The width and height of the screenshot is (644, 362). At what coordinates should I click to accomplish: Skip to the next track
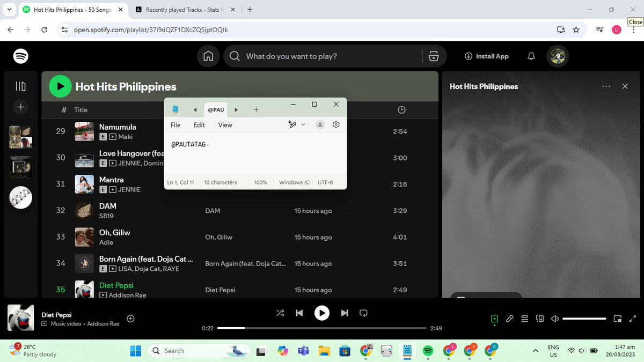coord(345,313)
